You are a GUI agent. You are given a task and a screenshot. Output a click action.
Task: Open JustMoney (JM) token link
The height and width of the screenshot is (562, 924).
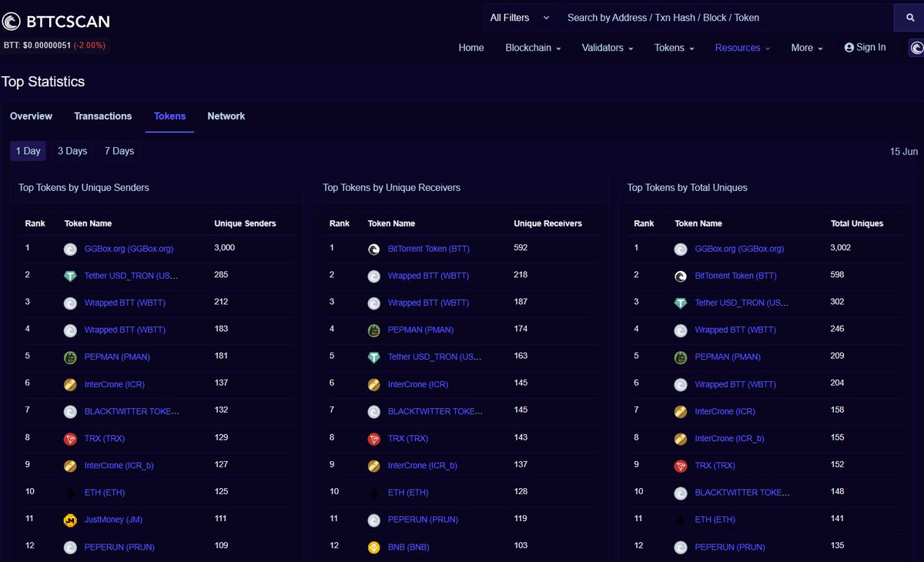tap(113, 520)
